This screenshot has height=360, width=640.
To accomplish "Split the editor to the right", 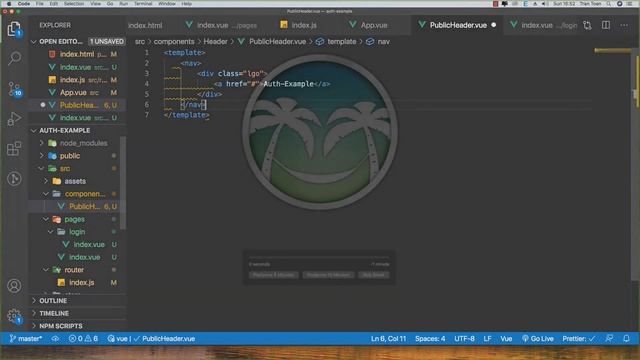I will [606, 25].
